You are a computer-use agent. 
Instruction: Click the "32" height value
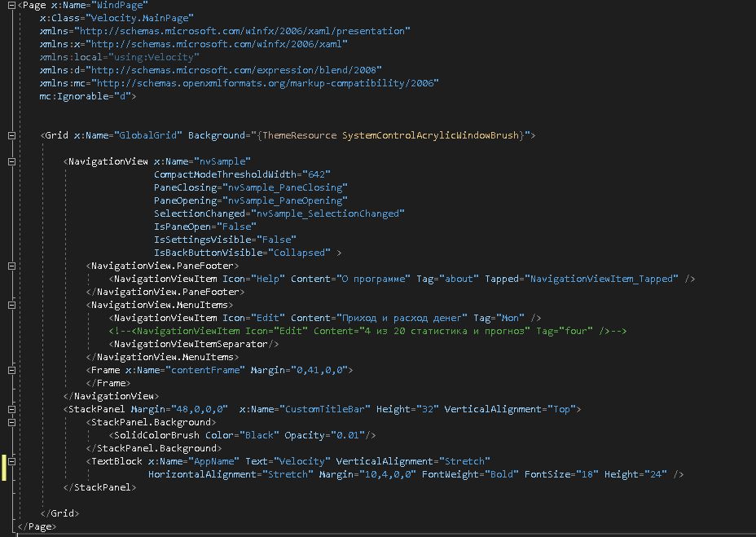427,409
